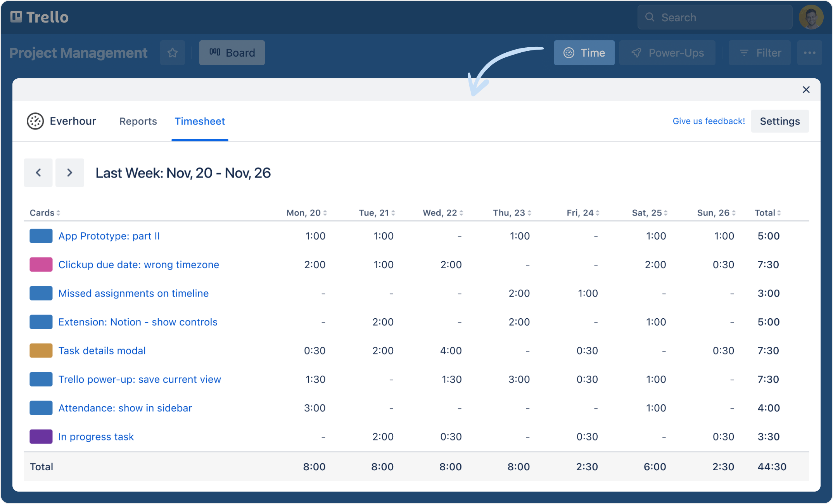Open the Power-Ups panel
This screenshot has height=504, width=833.
(x=668, y=53)
